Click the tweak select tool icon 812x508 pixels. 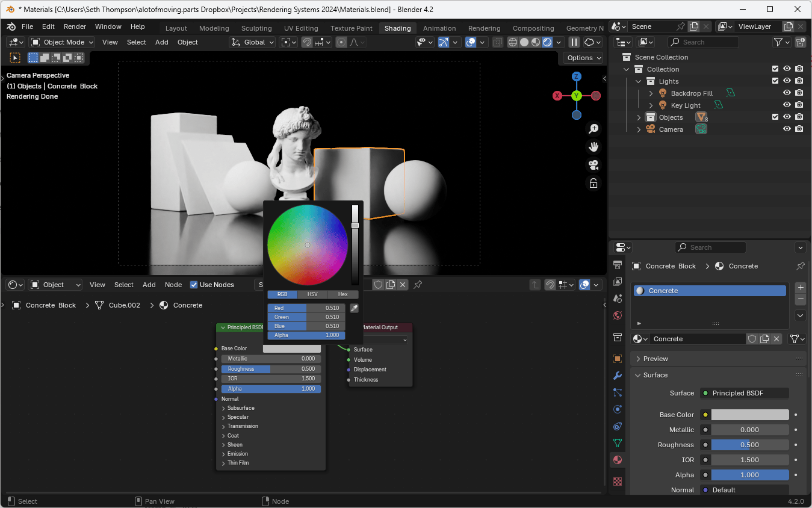click(x=15, y=58)
